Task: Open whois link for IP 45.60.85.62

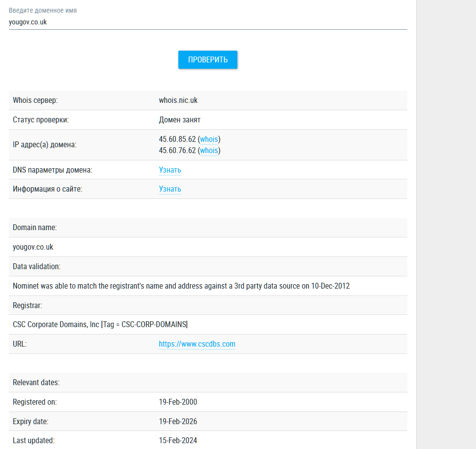Action: point(209,139)
